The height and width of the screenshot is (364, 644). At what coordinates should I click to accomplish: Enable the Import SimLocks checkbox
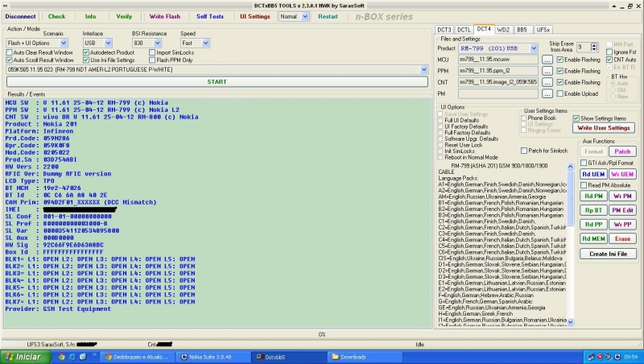pos(152,52)
